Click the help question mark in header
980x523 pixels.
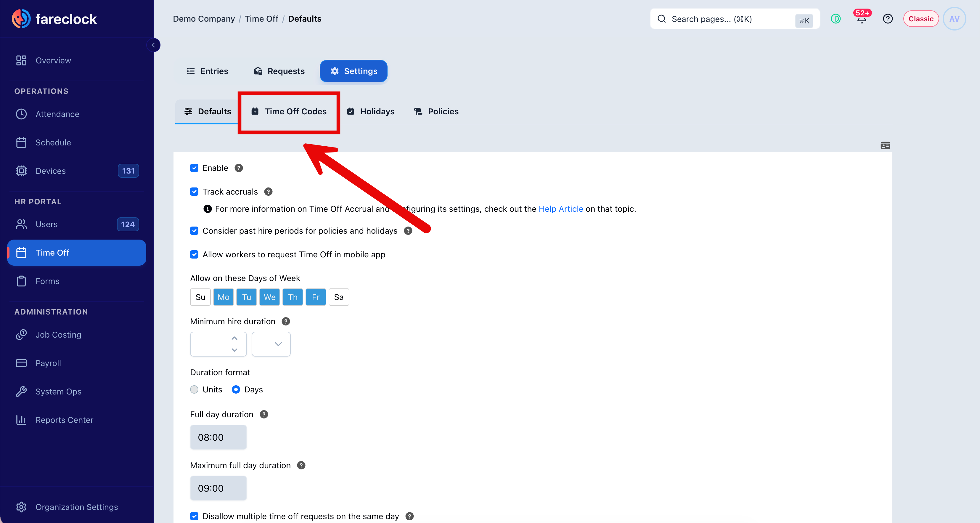[x=888, y=19]
